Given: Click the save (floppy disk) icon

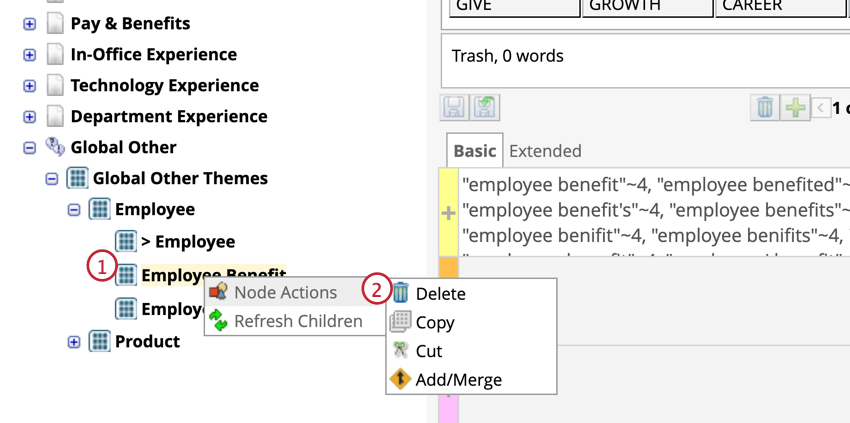Looking at the screenshot, I should tap(454, 107).
